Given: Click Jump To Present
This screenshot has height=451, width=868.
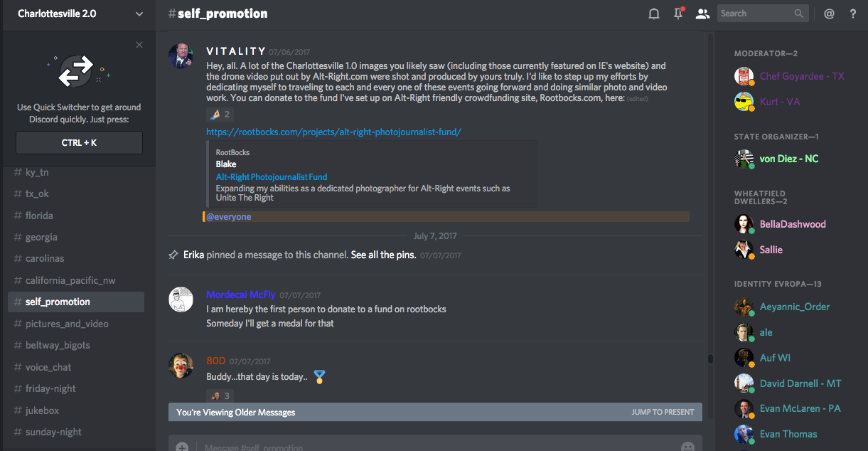Looking at the screenshot, I should [663, 412].
